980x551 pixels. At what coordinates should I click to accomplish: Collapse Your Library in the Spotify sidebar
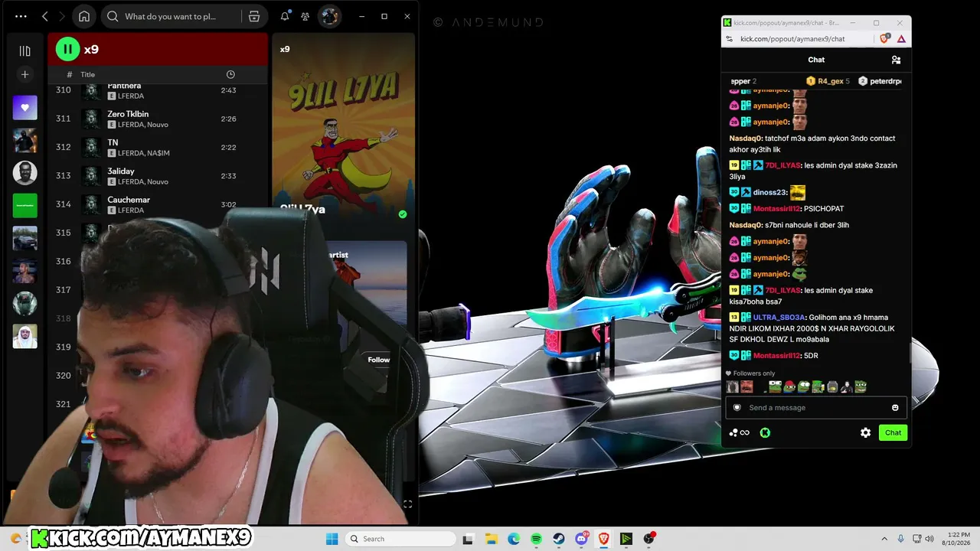pyautogui.click(x=24, y=51)
